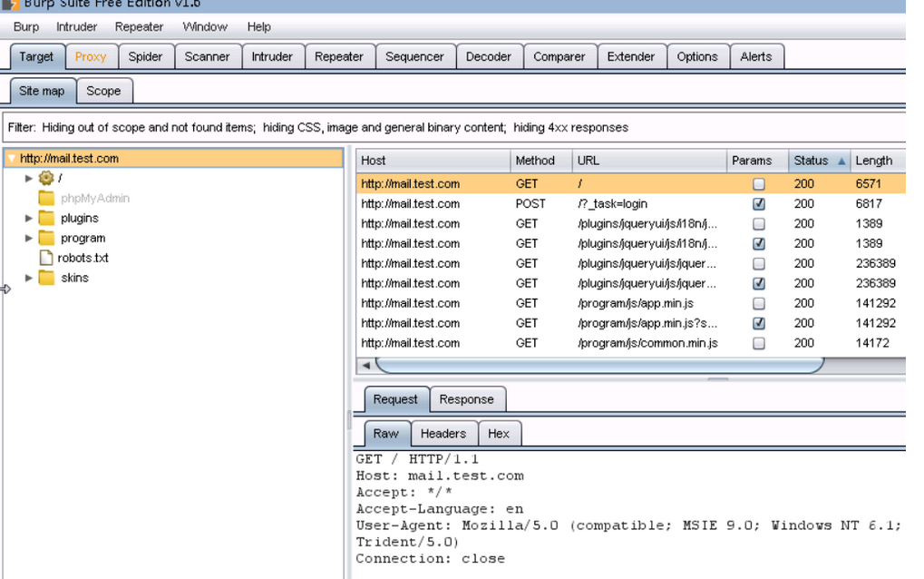This screenshot has height=579, width=924.
Task: Switch to the Proxy tab
Action: (91, 56)
